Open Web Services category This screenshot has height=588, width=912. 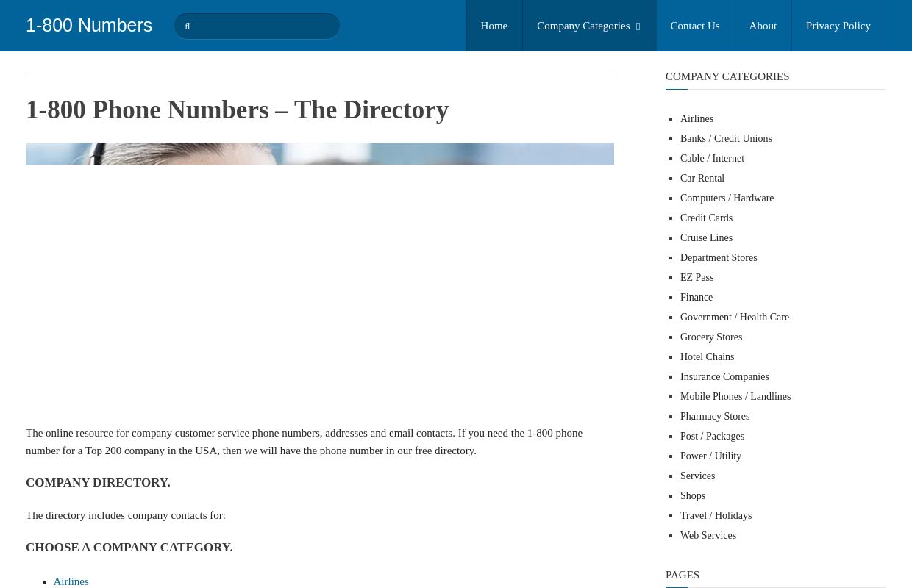pyautogui.click(x=708, y=536)
